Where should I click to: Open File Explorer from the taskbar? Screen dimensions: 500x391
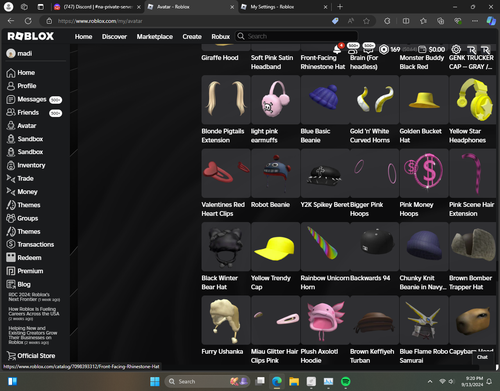tap(294, 381)
